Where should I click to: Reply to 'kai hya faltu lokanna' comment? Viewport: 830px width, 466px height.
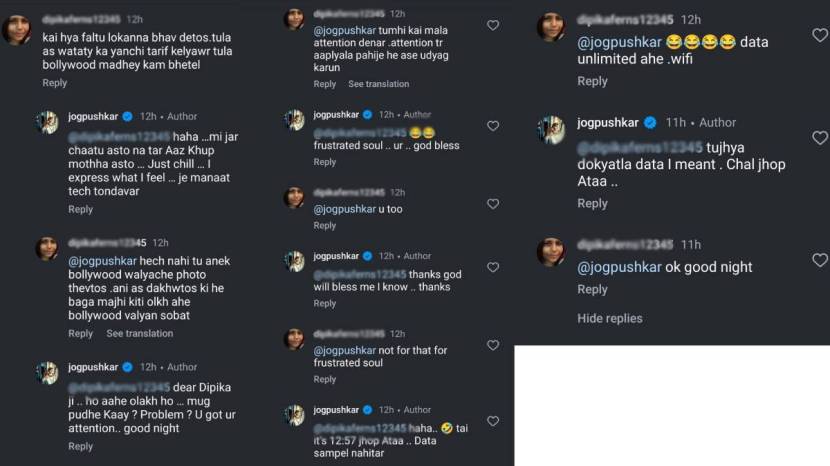(55, 83)
